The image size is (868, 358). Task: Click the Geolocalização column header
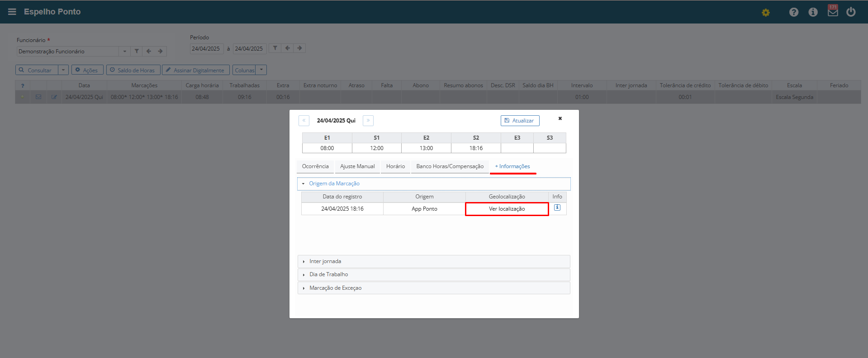(507, 197)
